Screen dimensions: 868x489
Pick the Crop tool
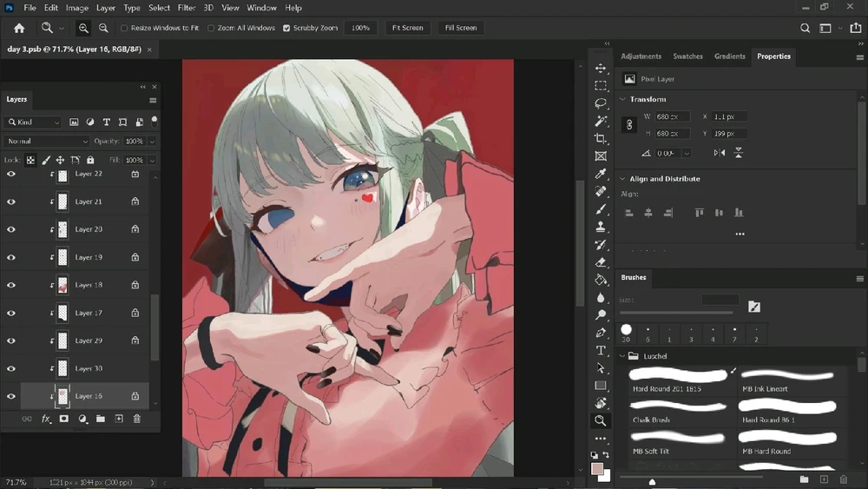[x=600, y=138]
